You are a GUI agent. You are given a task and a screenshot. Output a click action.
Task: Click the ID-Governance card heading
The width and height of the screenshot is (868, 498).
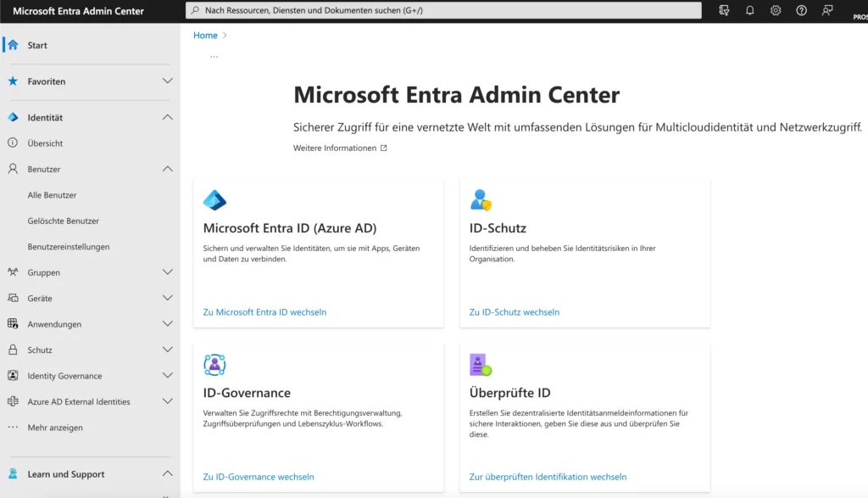click(x=247, y=392)
